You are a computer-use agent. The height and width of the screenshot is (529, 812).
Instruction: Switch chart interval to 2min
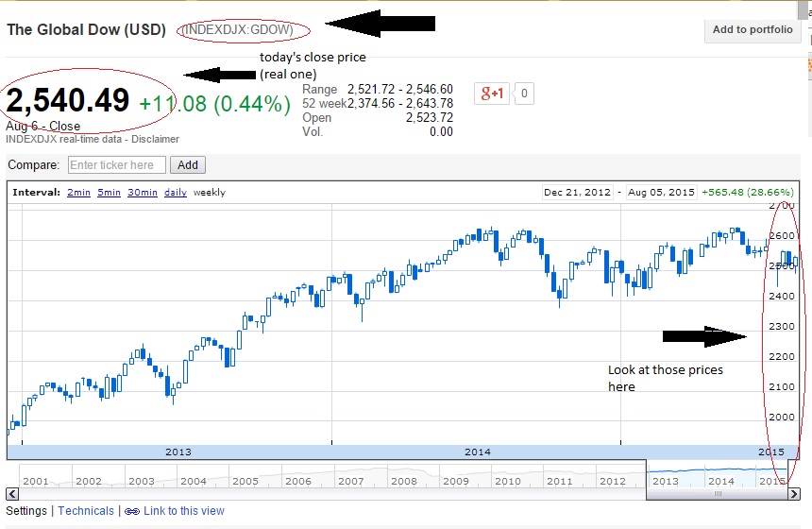78,193
